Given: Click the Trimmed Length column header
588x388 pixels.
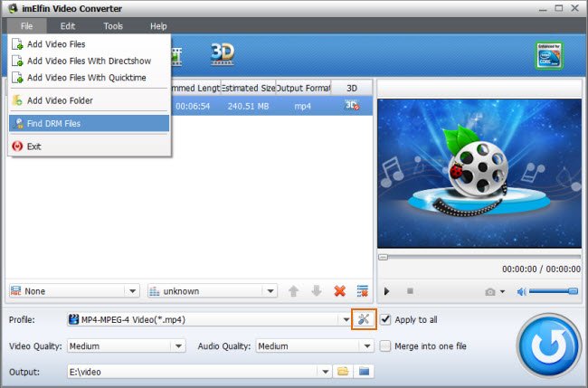Looking at the screenshot, I should 195,88.
